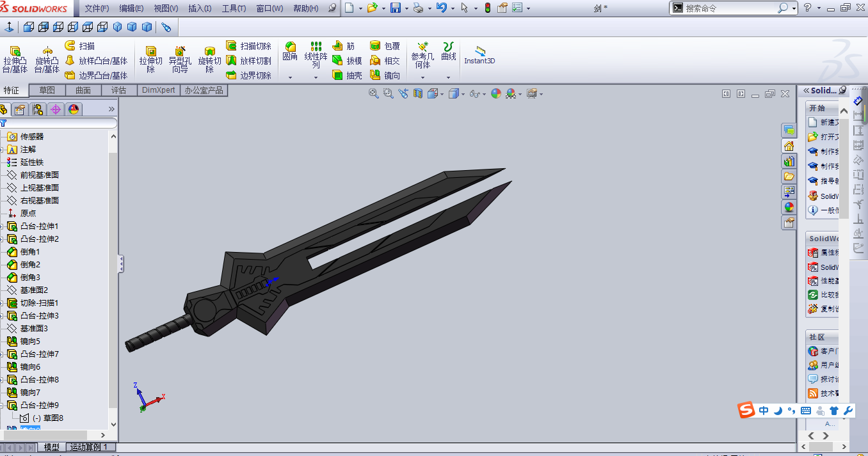Choose the 边界切除 boundary cut feature
Viewport: 868px width, 456px height.
coord(248,75)
